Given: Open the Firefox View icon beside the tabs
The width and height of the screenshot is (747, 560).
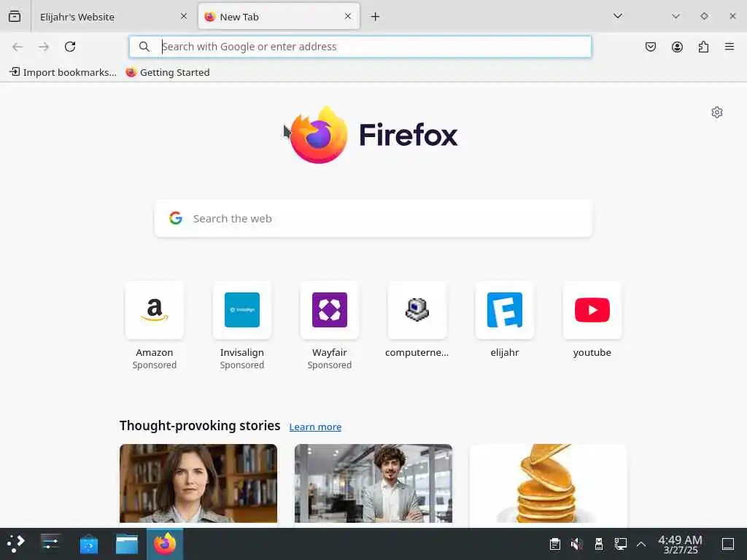Looking at the screenshot, I should 15,16.
